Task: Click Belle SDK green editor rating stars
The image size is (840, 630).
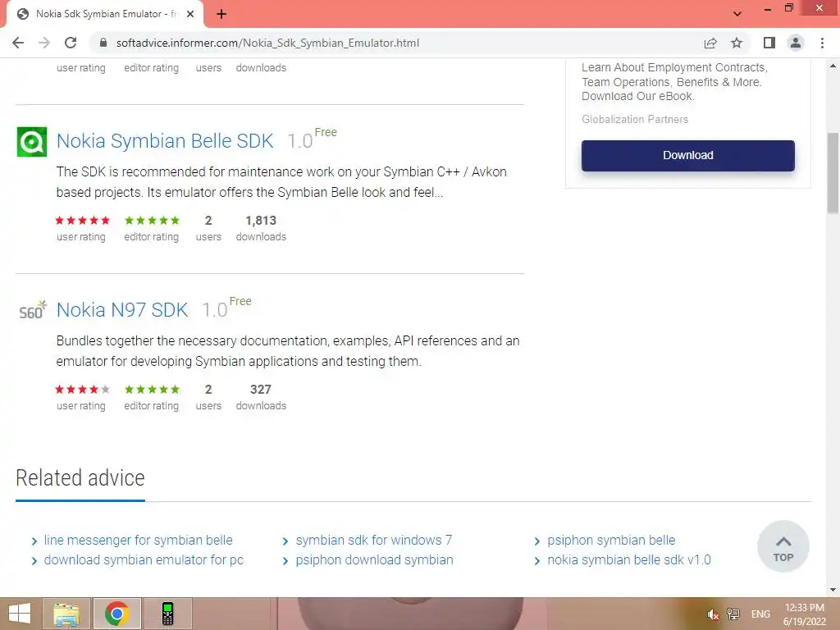Action: (152, 220)
